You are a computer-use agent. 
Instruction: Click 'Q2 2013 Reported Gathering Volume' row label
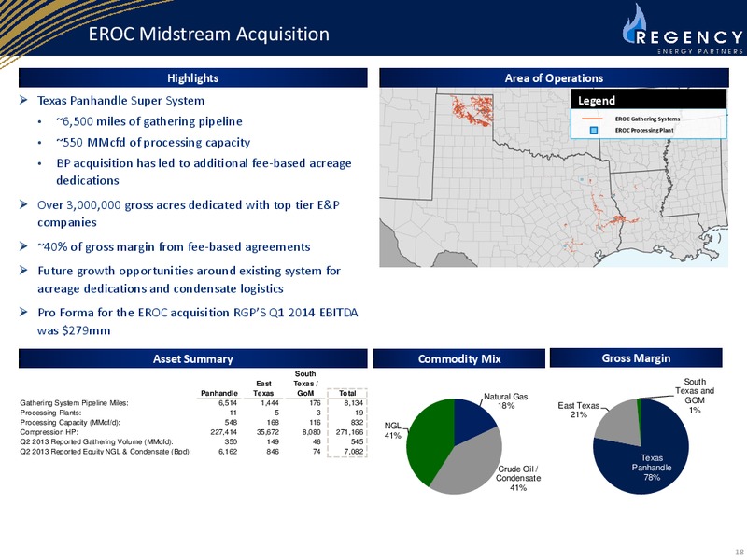96,441
